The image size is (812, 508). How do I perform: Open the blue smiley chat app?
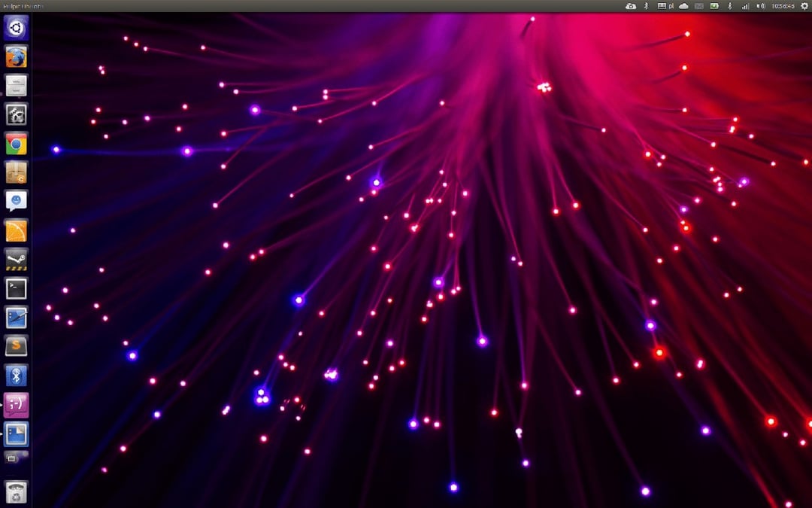[16, 201]
